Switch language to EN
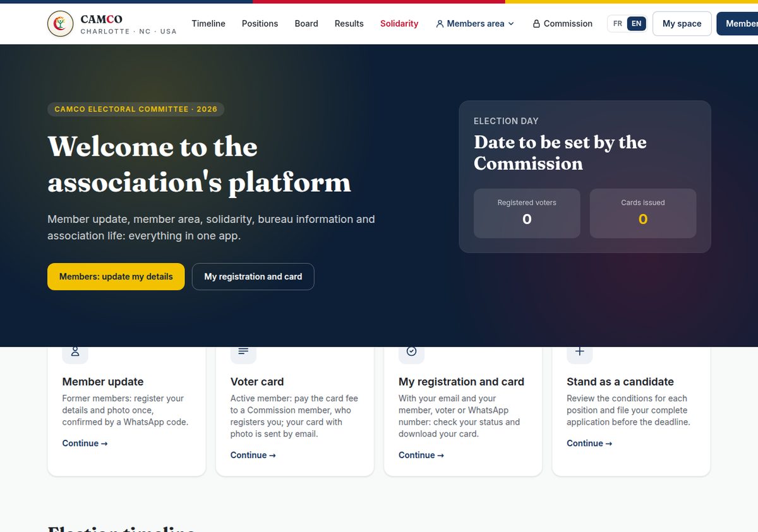The width and height of the screenshot is (758, 532). [x=636, y=24]
